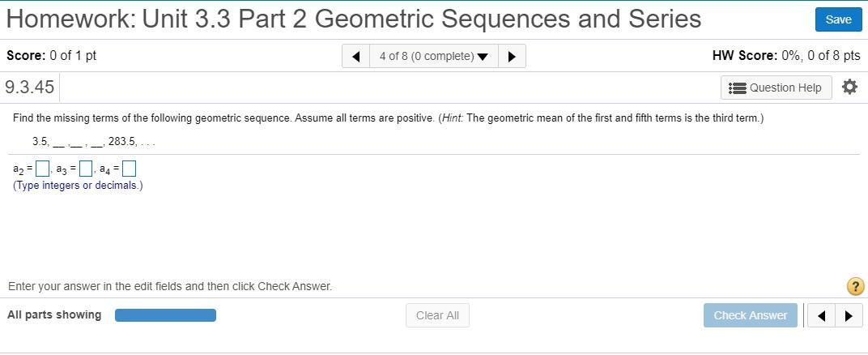Select the question number 9.3.45 label
Image resolution: width=868 pixels, height=355 pixels.
pos(30,87)
